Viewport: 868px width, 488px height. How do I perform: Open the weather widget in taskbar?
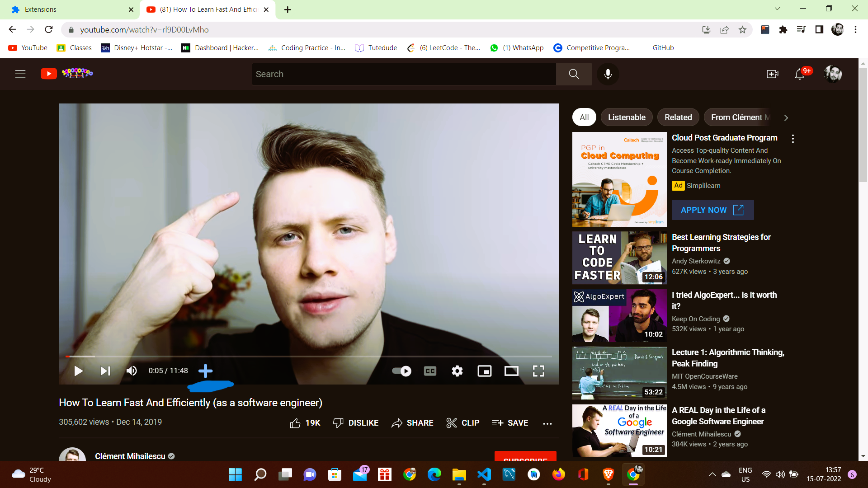(31, 474)
